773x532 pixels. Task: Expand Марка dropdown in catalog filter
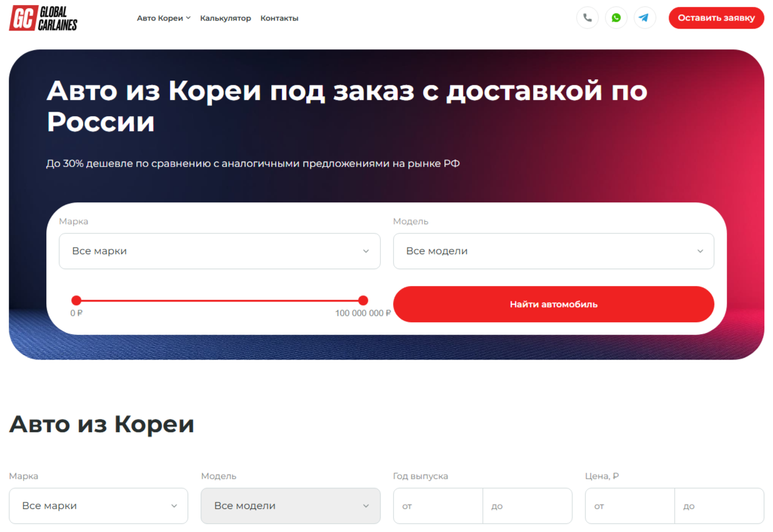[98, 506]
